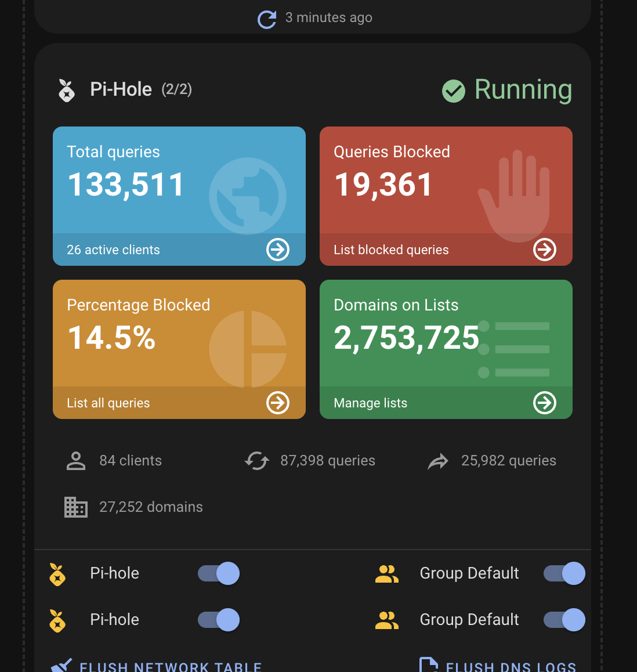This screenshot has width=637, height=672.
Task: Click the globe icon on Total queries card
Action: click(x=247, y=196)
